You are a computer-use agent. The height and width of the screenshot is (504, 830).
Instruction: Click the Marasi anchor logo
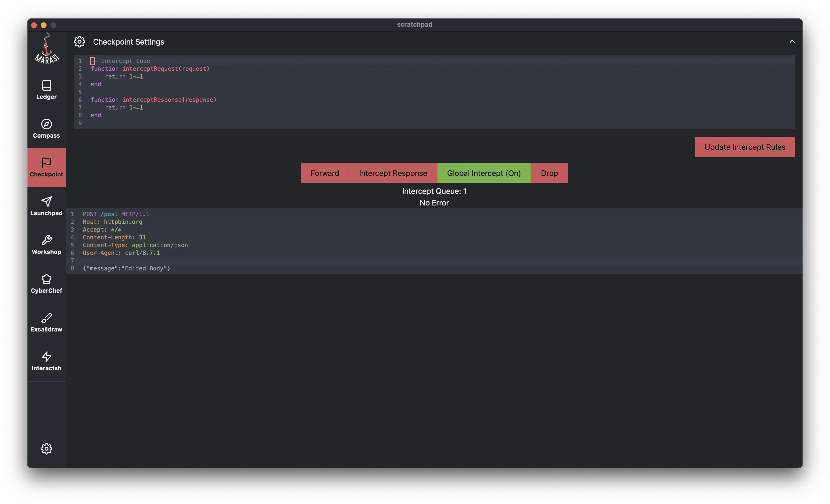47,49
